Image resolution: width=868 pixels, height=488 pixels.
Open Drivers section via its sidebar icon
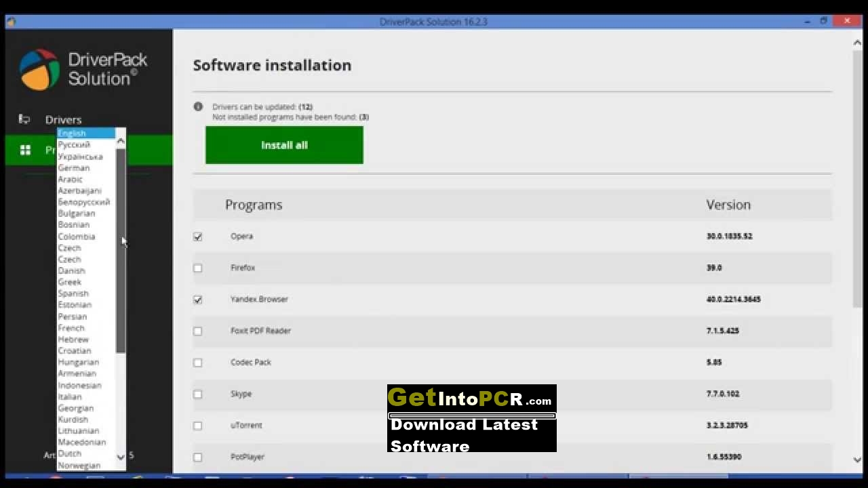click(x=24, y=119)
